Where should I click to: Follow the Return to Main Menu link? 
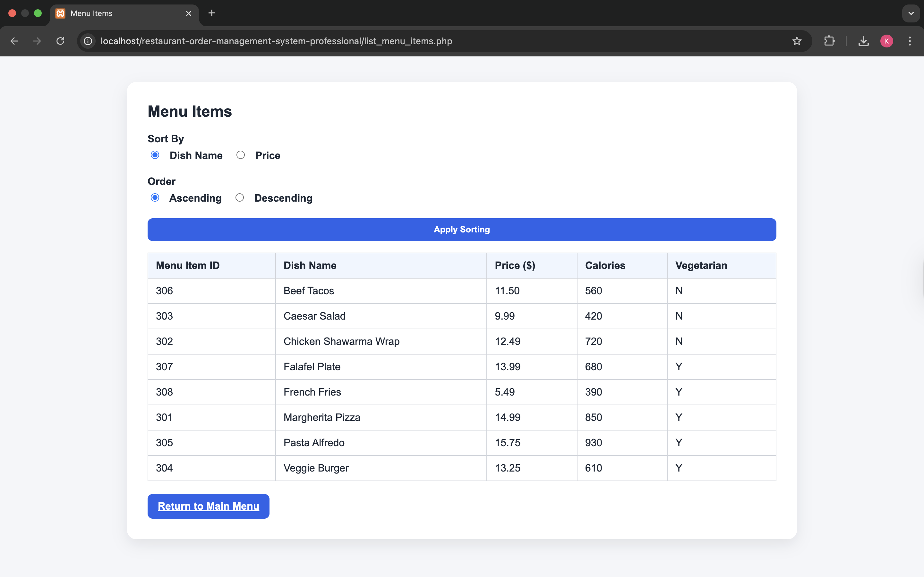point(209,506)
